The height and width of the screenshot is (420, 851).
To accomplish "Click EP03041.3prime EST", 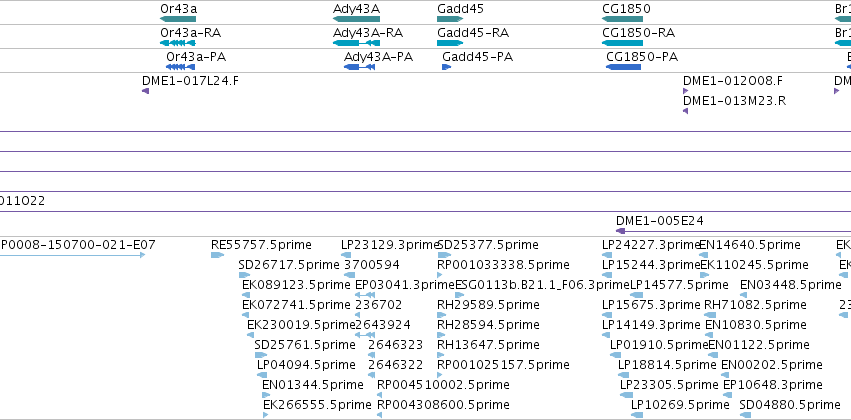I will [365, 295].
